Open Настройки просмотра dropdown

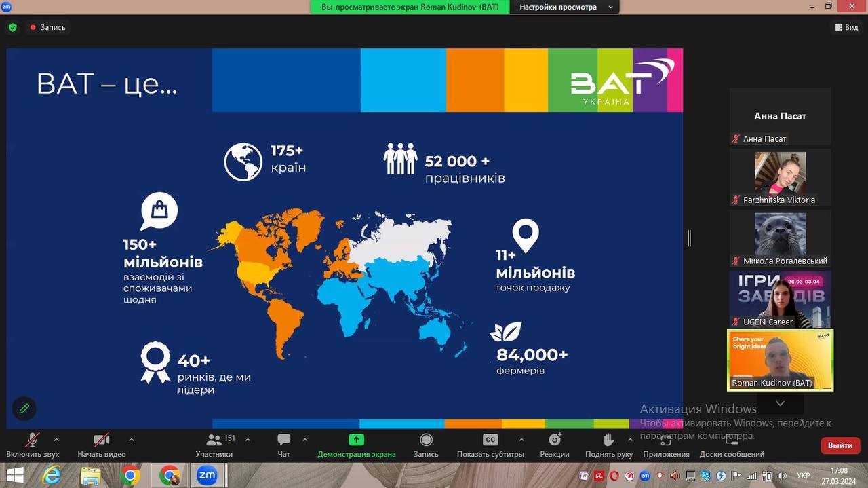click(x=566, y=7)
